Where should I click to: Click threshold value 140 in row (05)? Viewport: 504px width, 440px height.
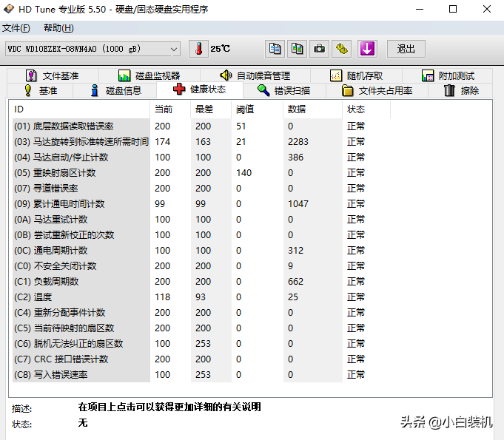[243, 173]
